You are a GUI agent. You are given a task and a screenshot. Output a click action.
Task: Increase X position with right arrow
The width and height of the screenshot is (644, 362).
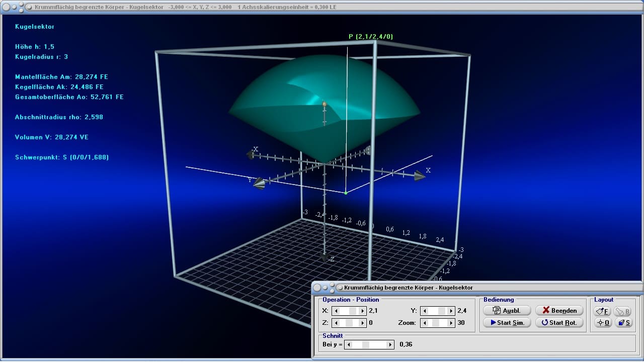pos(363,311)
